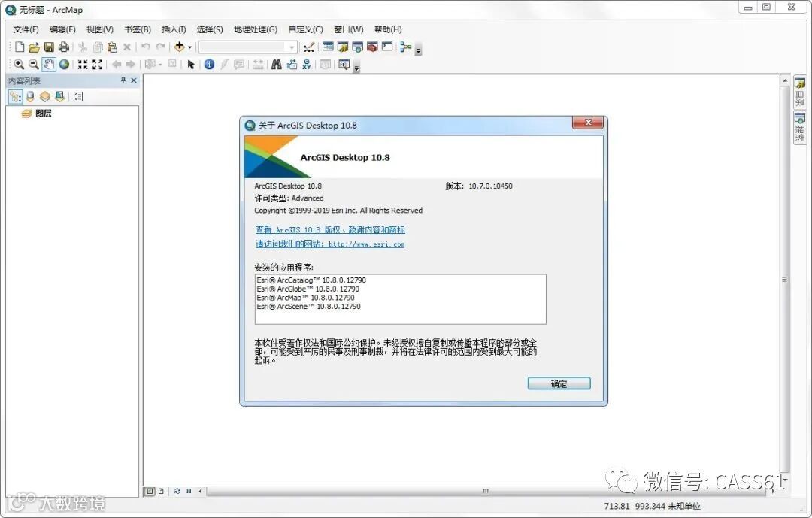Click the Esri® ArcScene™ 10.8.0.12790 entry
This screenshot has height=518, width=812.
click(x=309, y=307)
